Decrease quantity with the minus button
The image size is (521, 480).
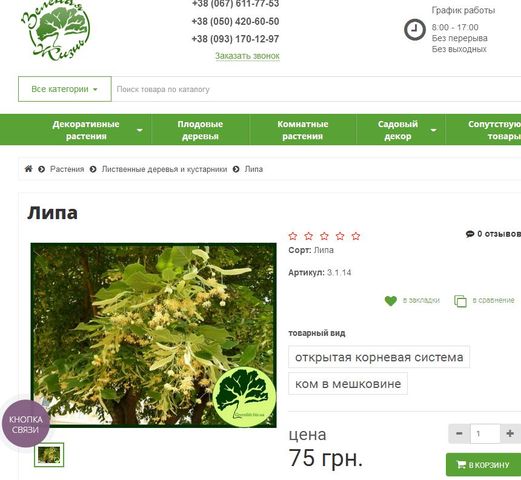[x=459, y=433]
